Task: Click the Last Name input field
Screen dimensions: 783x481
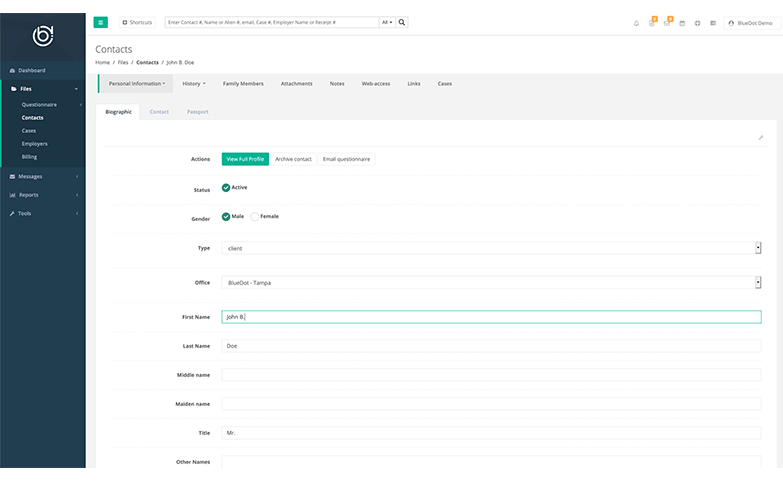Action: 491,346
